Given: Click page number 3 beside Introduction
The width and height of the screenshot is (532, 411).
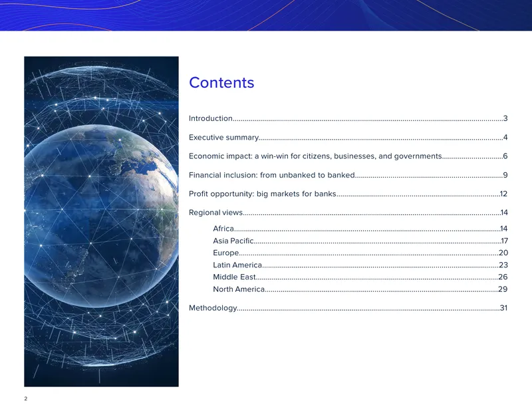Looking at the screenshot, I should click(505, 118).
